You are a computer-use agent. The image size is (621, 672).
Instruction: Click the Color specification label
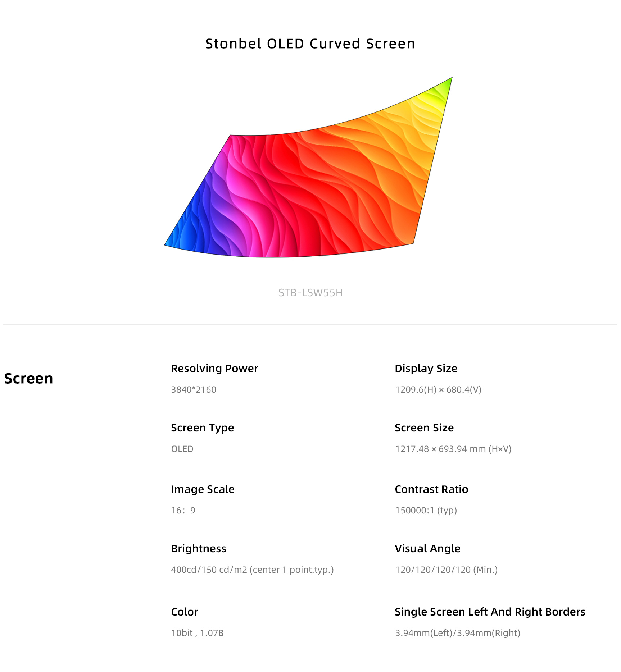click(185, 612)
